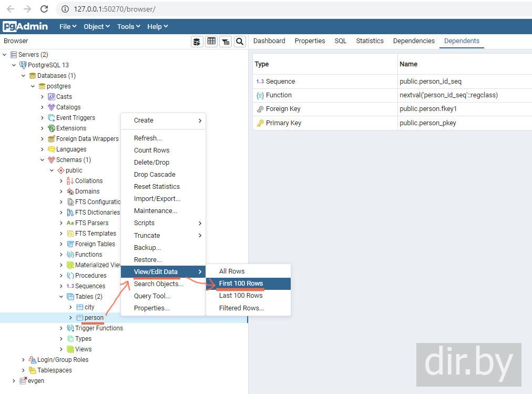Select the city table in tree
Image resolution: width=532 pixels, height=394 pixels.
click(89, 307)
